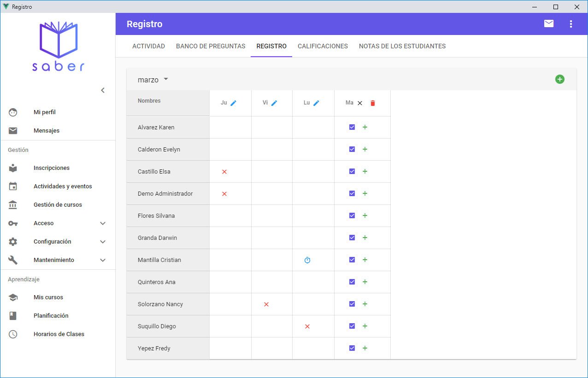Uncheck attendance for Alvarez Karen
The image size is (588, 378).
352,127
